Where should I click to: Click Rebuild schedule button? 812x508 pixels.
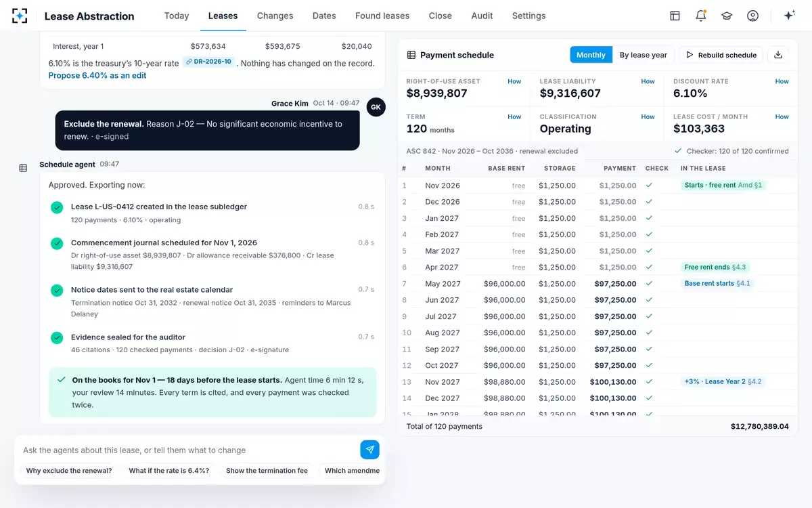(x=721, y=55)
